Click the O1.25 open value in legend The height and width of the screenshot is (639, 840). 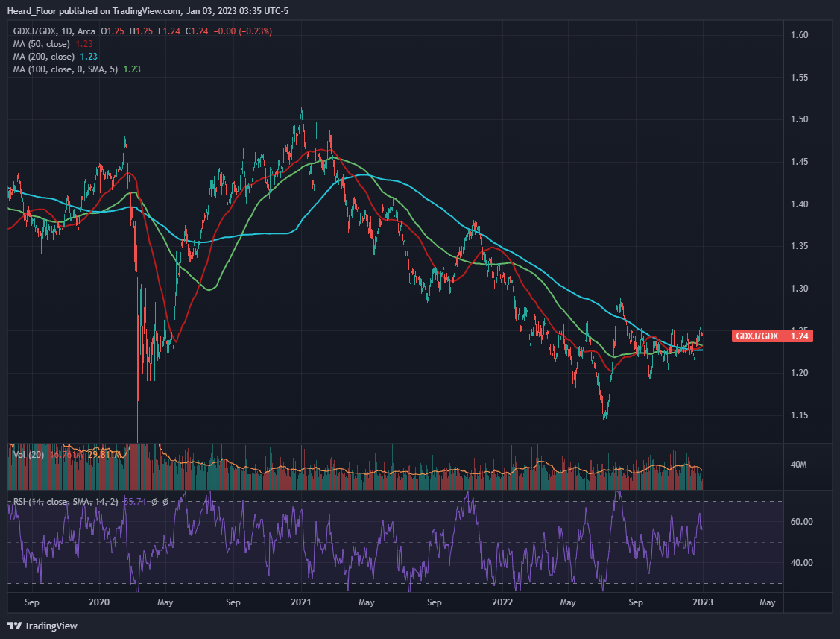pyautogui.click(x=113, y=31)
